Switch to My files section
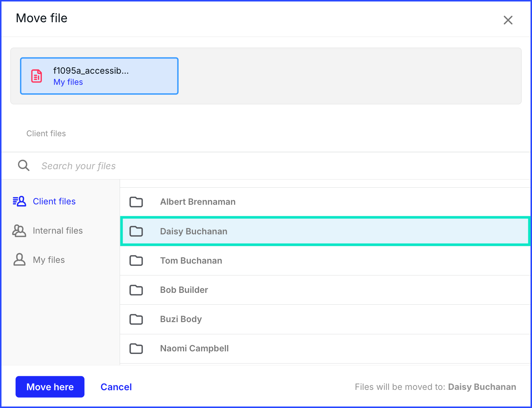 49,260
